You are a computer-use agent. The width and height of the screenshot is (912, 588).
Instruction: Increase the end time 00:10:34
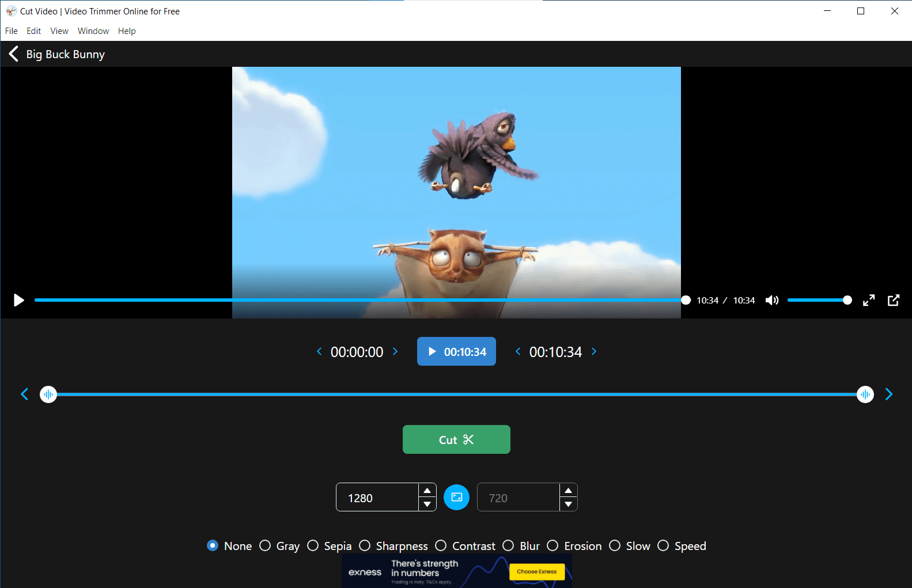(594, 351)
